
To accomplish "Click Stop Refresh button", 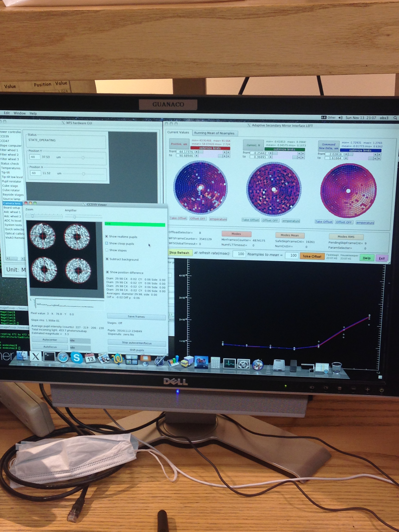I will pyautogui.click(x=179, y=252).
